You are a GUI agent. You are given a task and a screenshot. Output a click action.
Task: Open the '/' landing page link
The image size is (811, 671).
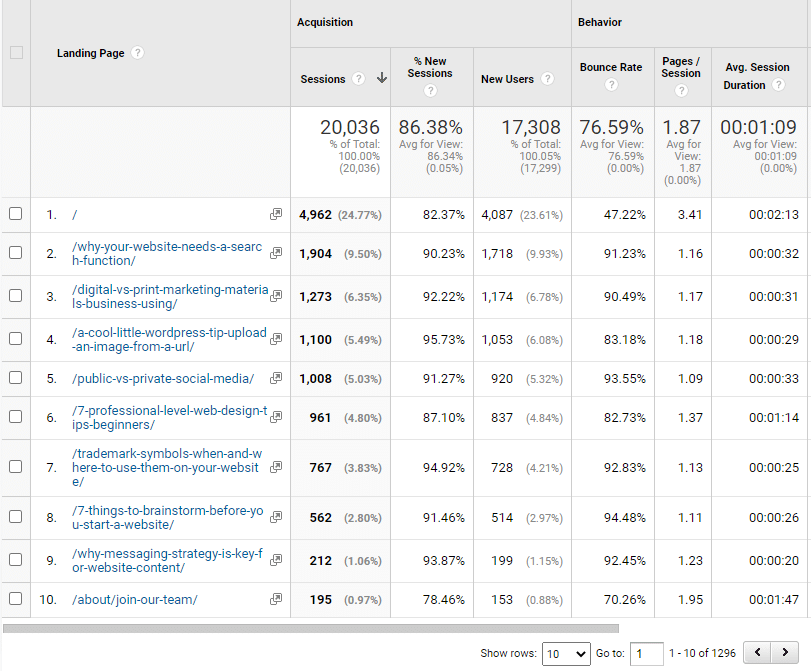click(x=74, y=215)
